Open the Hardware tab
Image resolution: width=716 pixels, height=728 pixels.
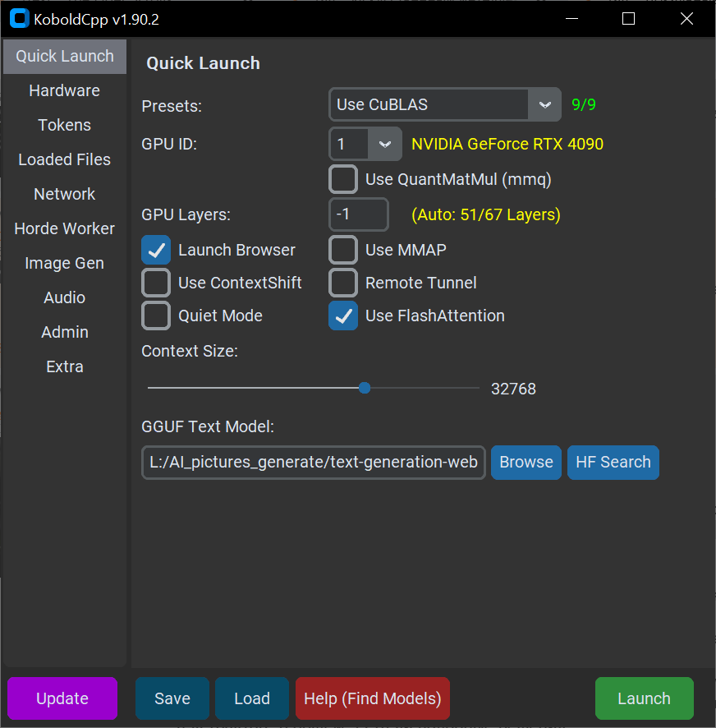click(x=65, y=90)
